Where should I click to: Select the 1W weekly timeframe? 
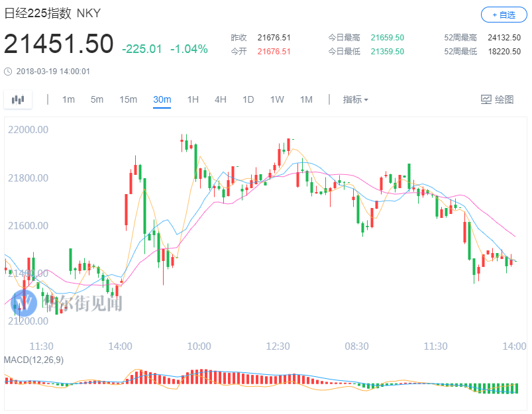pyautogui.click(x=277, y=99)
